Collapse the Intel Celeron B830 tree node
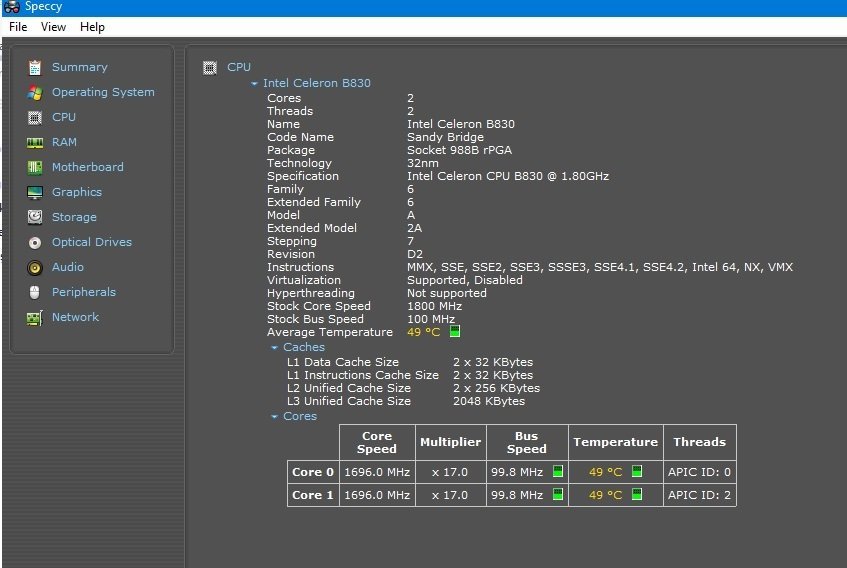 [254, 84]
